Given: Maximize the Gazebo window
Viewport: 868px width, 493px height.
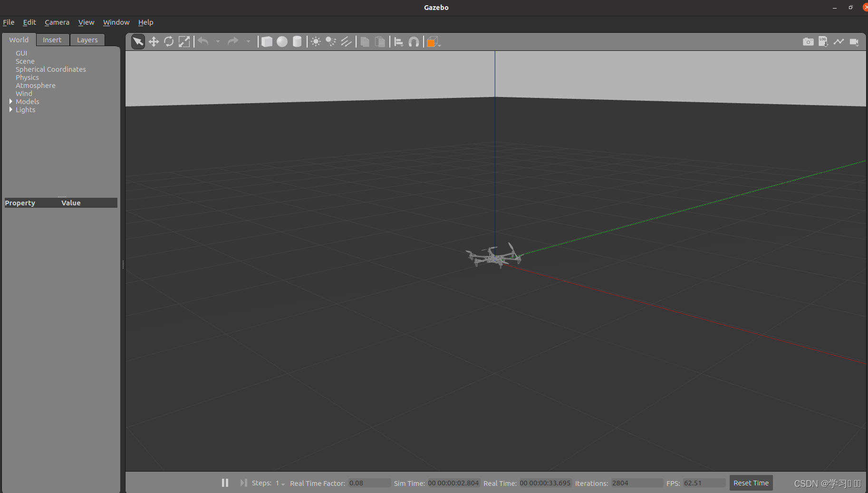Looking at the screenshot, I should [850, 8].
